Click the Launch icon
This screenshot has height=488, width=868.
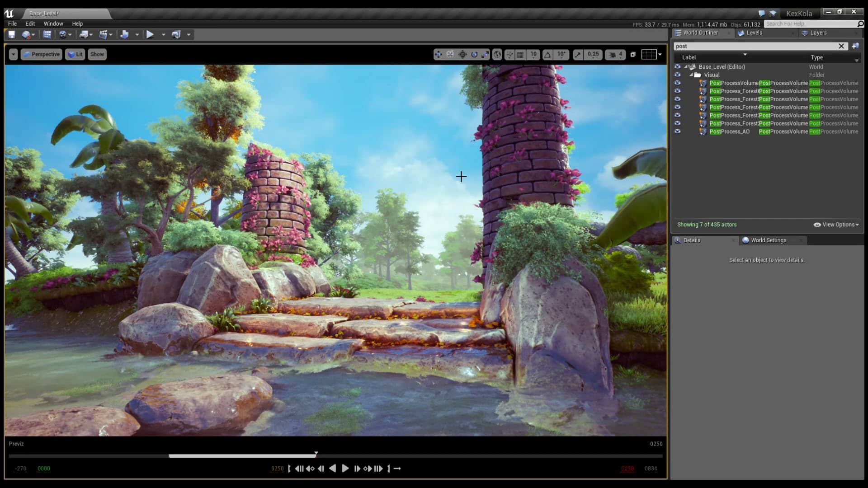coord(176,34)
